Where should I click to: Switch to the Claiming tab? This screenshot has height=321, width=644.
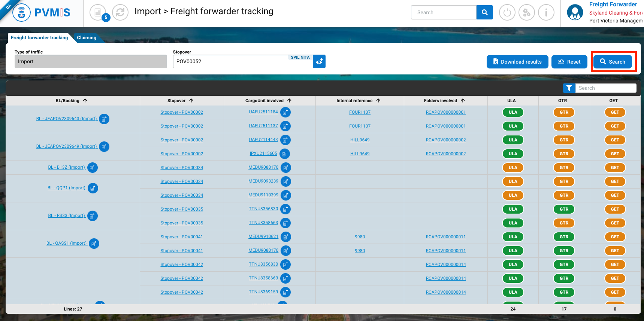[87, 38]
